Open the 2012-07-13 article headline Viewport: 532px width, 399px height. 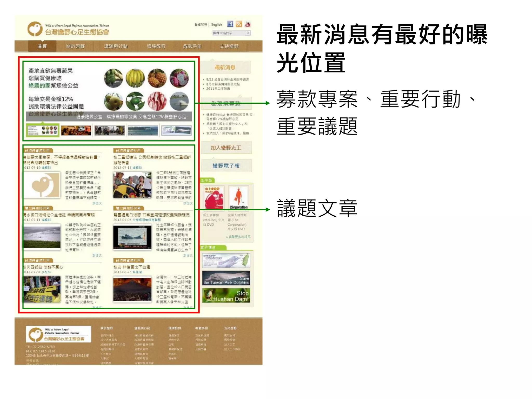tap(152, 160)
